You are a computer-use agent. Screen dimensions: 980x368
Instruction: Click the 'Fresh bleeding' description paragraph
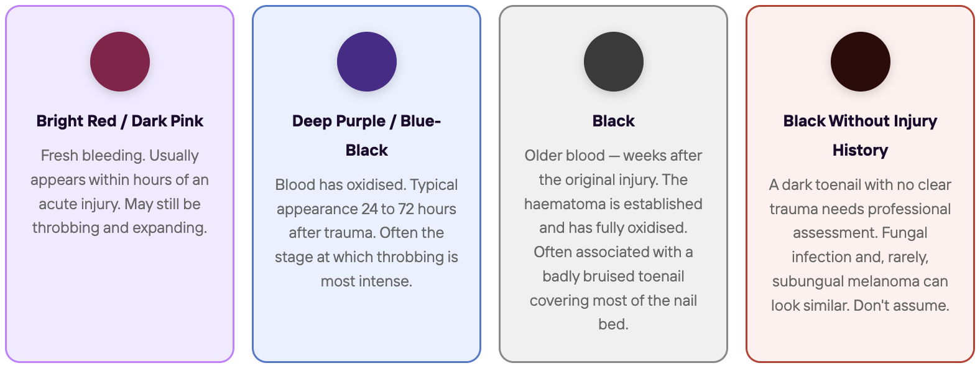(120, 191)
